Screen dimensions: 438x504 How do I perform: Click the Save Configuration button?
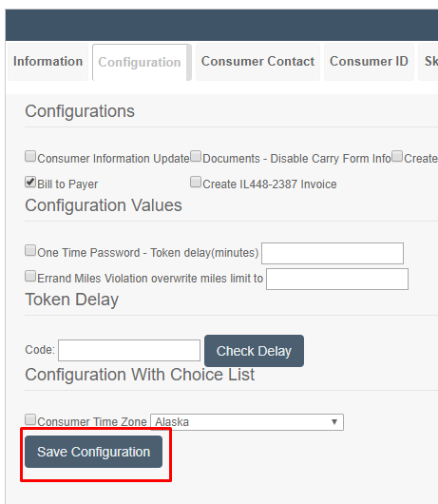93,452
